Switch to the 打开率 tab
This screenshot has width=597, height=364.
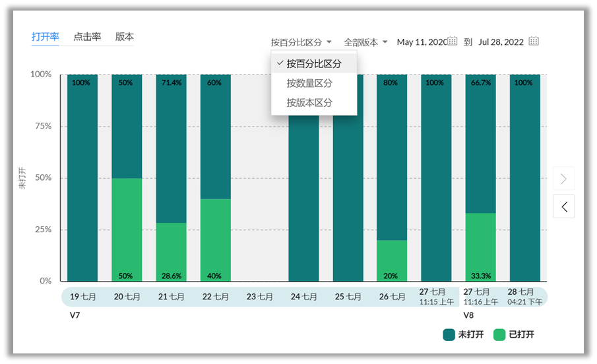[46, 37]
